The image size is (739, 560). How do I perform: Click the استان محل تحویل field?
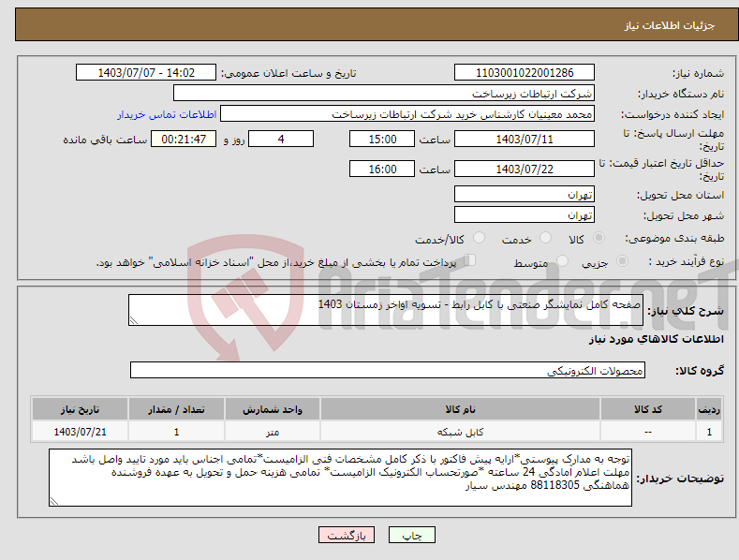pos(525,194)
